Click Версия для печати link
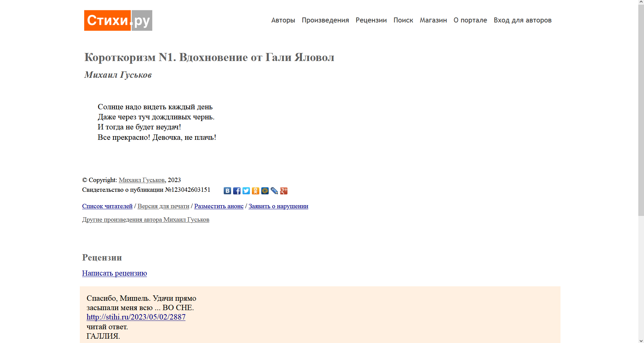 (x=163, y=206)
